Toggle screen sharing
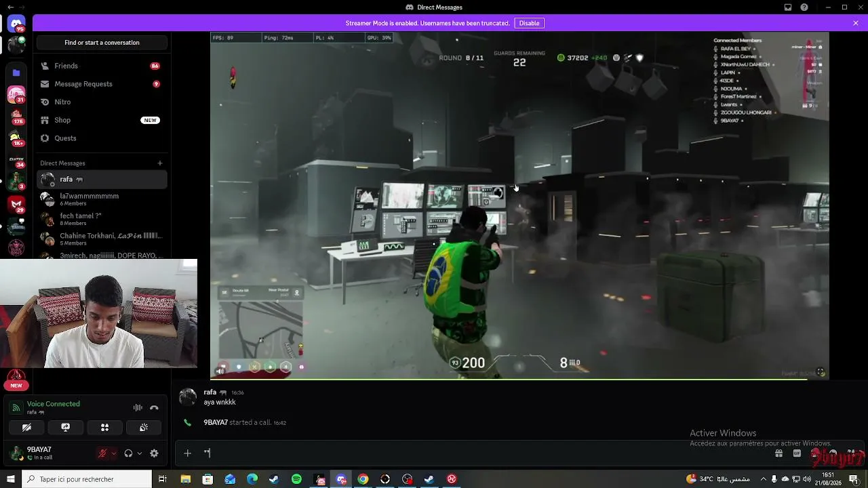This screenshot has width=868, height=488. pos(66,428)
